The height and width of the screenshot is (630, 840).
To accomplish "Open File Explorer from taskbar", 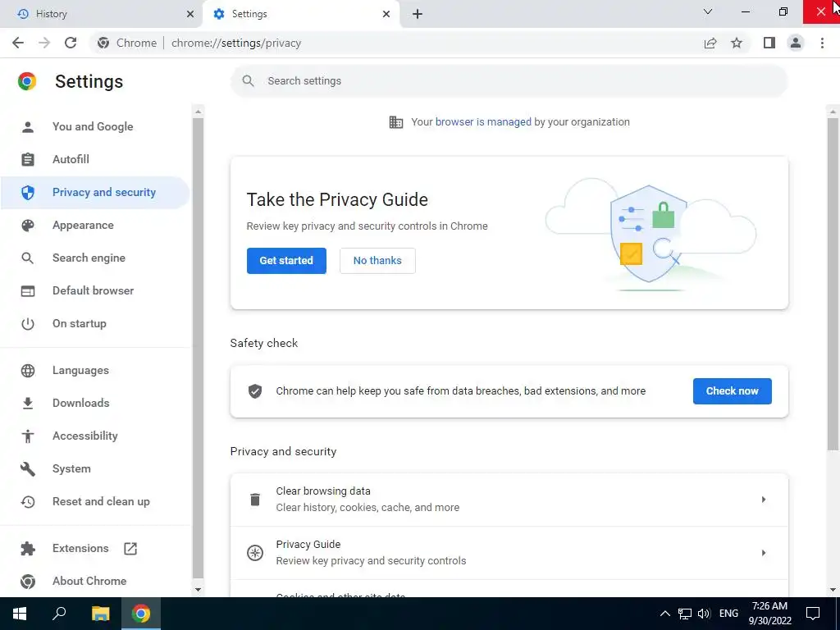I will [x=100, y=614].
